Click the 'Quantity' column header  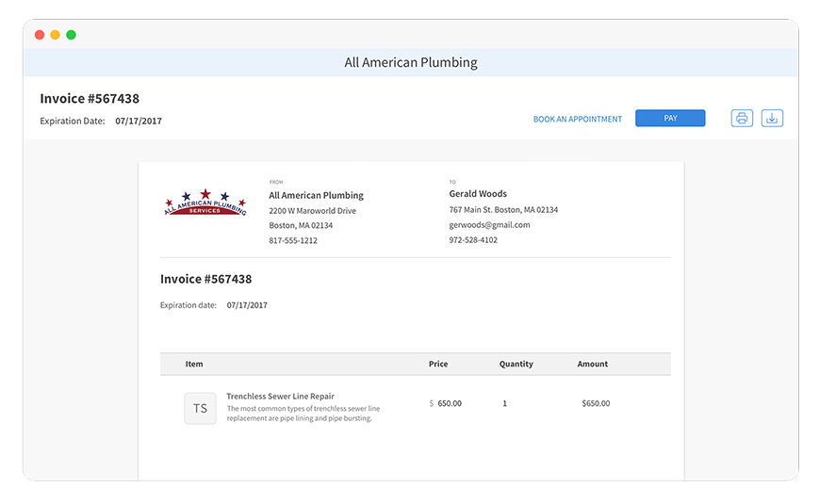point(516,364)
